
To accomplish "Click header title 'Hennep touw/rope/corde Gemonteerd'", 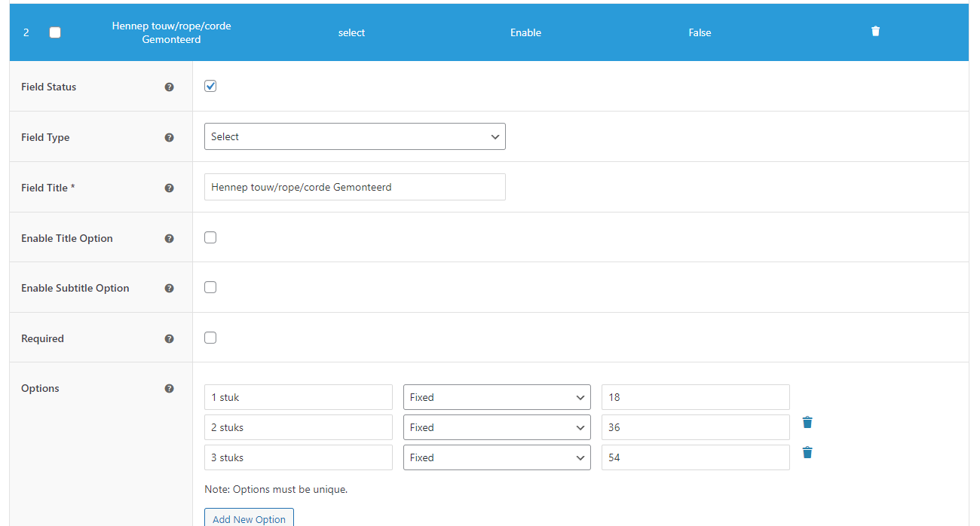I will click(x=171, y=32).
